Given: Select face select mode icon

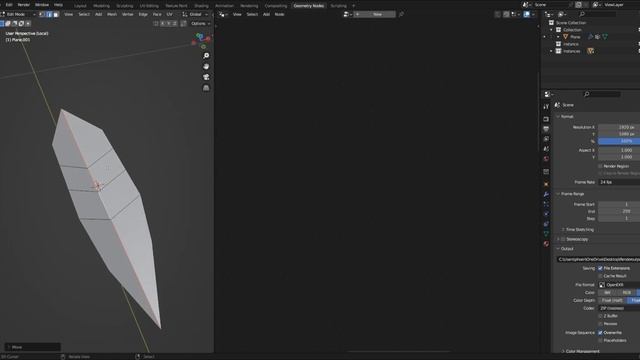Looking at the screenshot, I should pyautogui.click(x=56, y=14).
